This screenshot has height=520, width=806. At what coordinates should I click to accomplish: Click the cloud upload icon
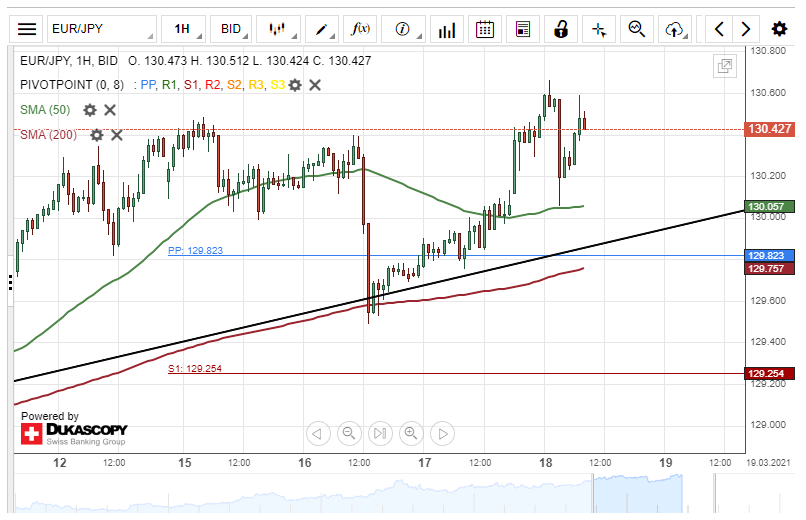click(x=675, y=29)
